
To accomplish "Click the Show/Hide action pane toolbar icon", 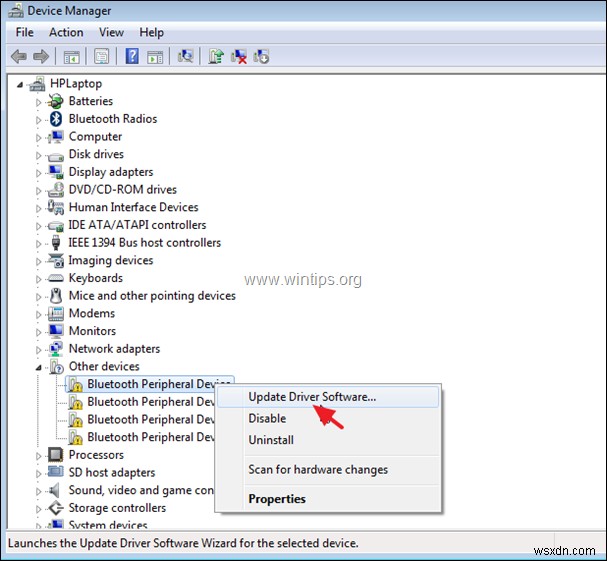I will pos(155,57).
